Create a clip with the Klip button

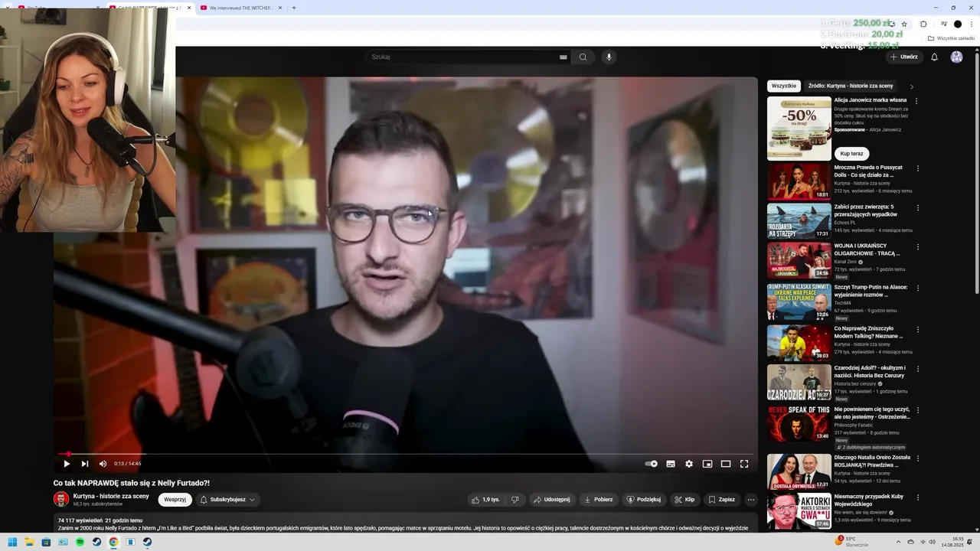(684, 500)
